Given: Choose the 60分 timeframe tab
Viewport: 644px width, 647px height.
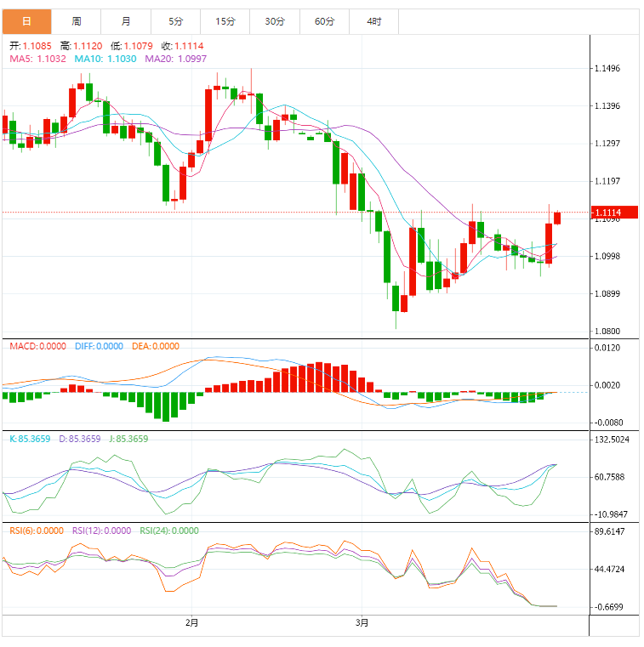Looking at the screenshot, I should (324, 21).
